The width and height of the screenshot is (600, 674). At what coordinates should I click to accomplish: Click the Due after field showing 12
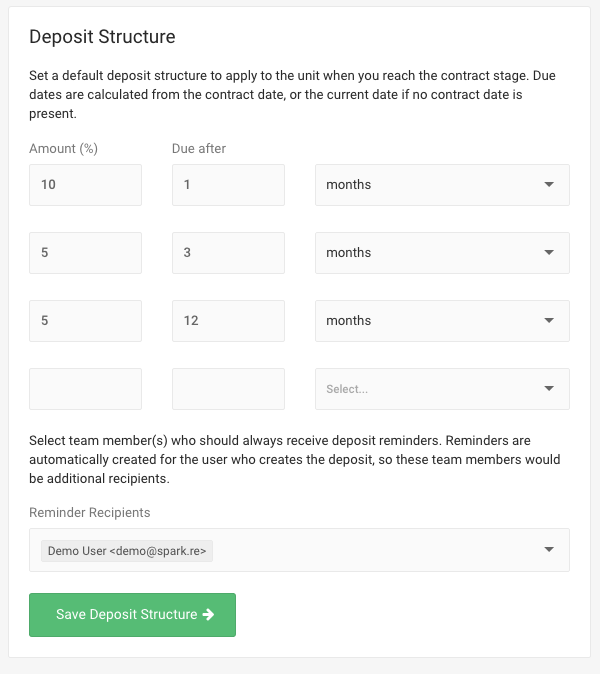[228, 321]
